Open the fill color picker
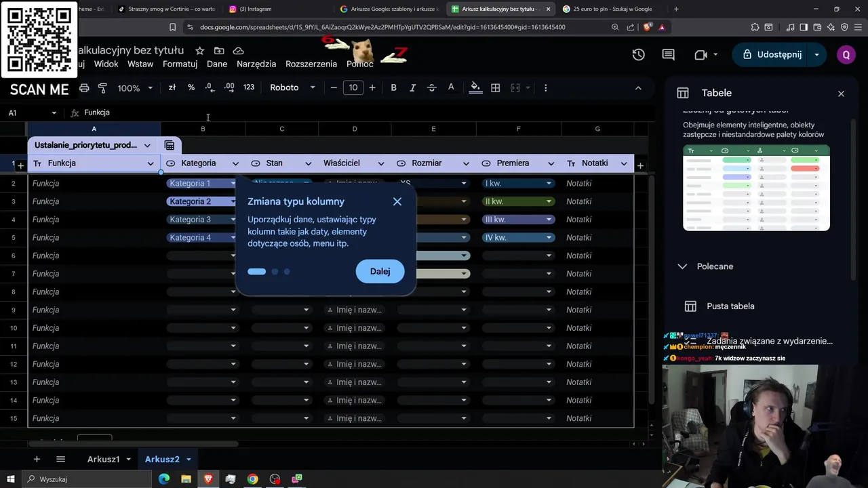 475,87
